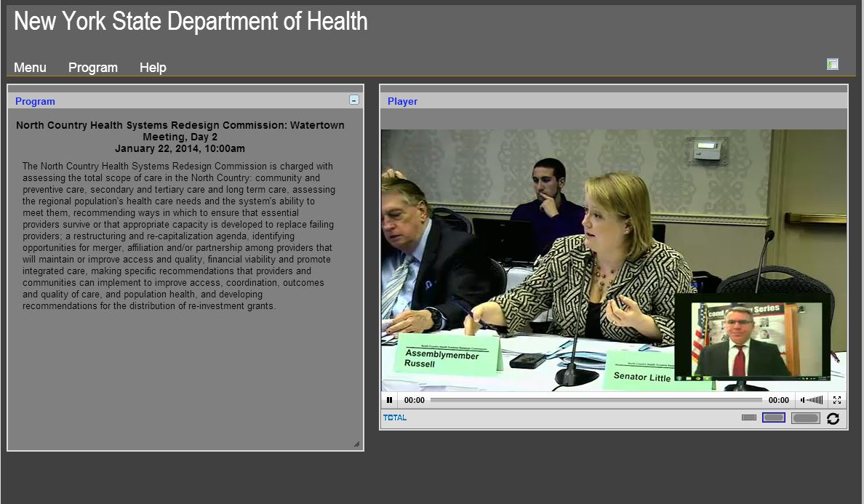Click the TOTAL logo below the Player
Image resolution: width=864 pixels, height=504 pixels.
coord(393,417)
